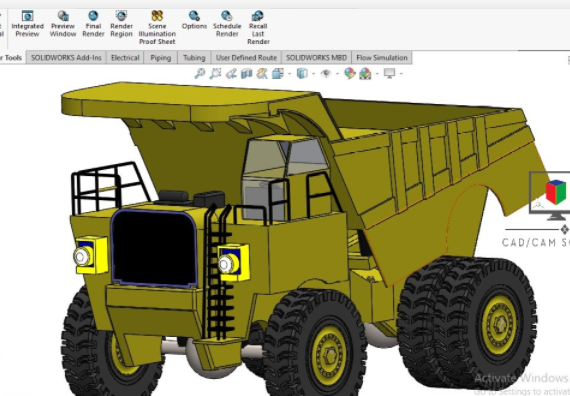The image size is (570, 396).
Task: Start a Final Render
Action: [93, 24]
